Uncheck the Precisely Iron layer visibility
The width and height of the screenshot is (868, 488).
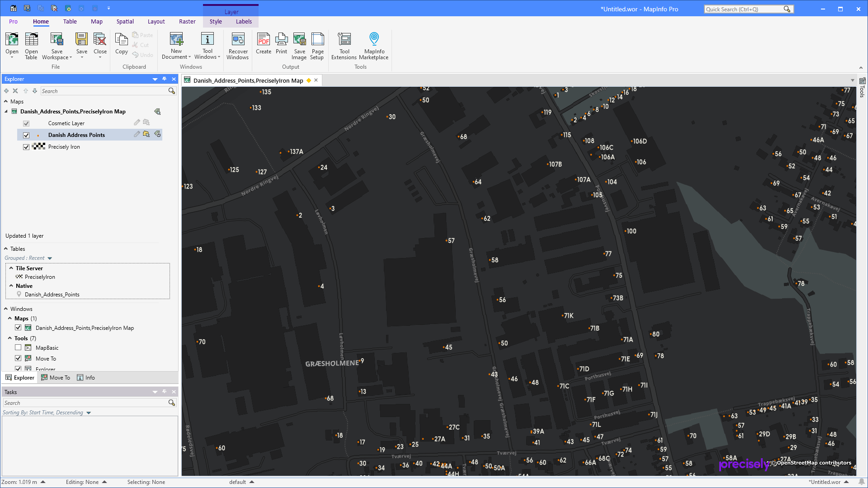tap(26, 146)
